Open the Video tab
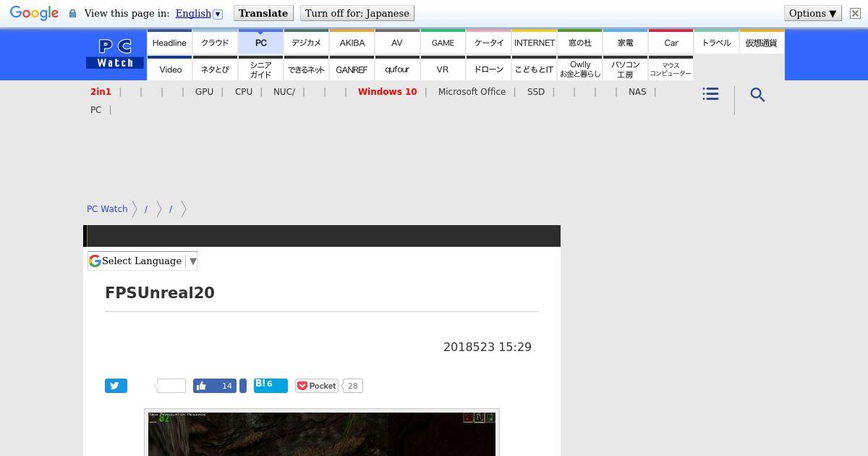The height and width of the screenshot is (456, 868). click(169, 69)
